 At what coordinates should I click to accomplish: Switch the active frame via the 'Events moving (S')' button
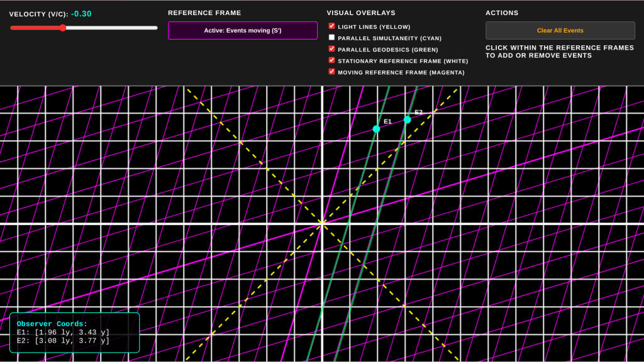point(243,31)
